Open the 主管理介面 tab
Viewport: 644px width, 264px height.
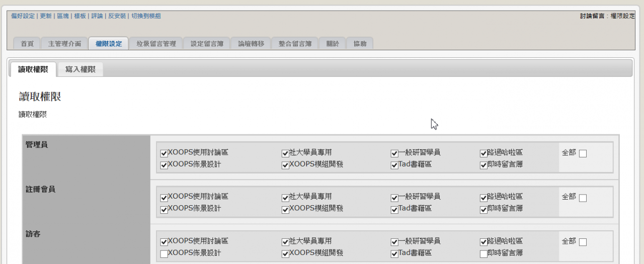point(64,44)
